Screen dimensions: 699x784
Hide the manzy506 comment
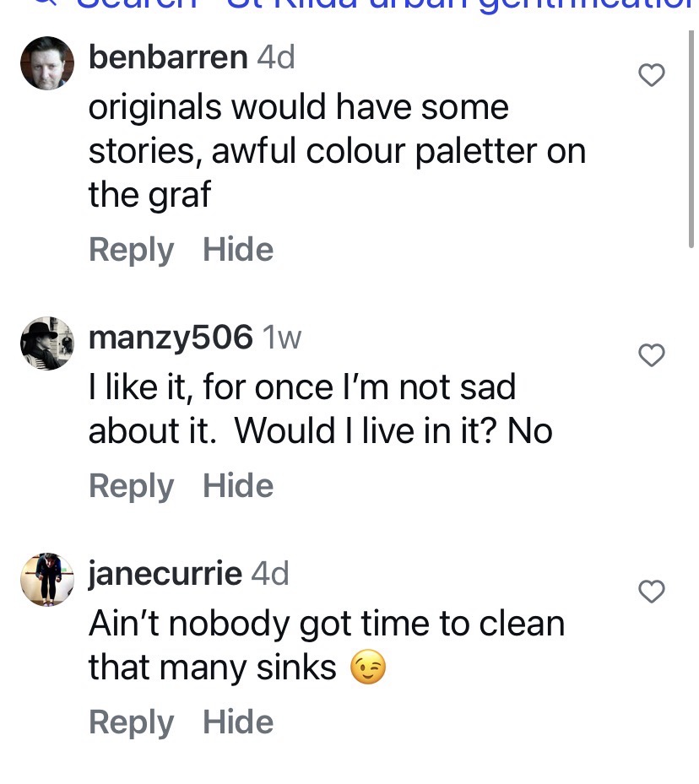click(x=238, y=486)
